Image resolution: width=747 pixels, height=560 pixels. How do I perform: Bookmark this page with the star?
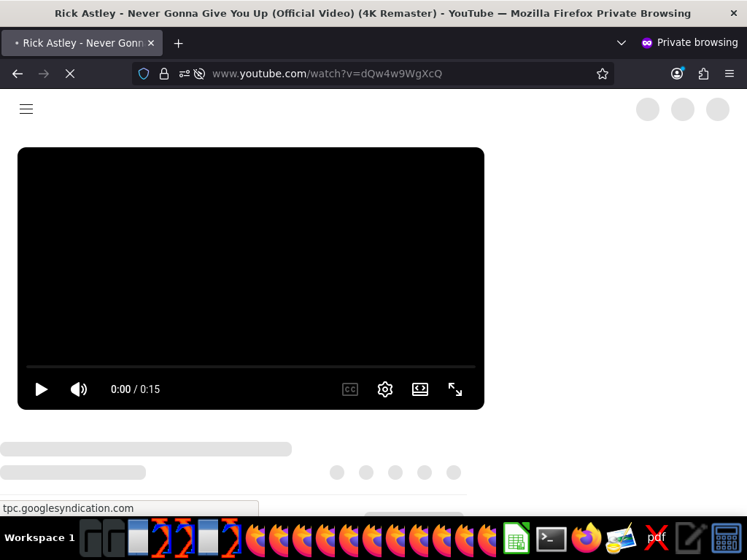[602, 74]
